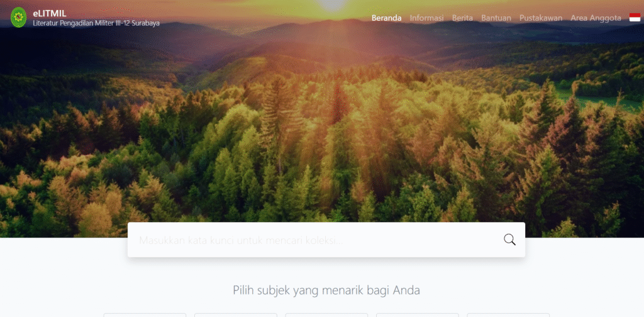644x317 pixels.
Task: Go to Area Anggota member area
Action: click(x=596, y=18)
